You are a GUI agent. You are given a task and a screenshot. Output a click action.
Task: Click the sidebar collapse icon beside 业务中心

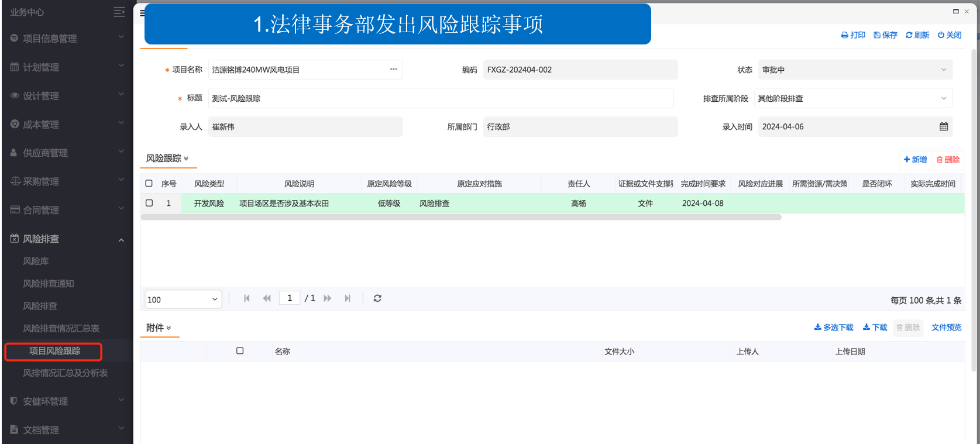coord(119,12)
